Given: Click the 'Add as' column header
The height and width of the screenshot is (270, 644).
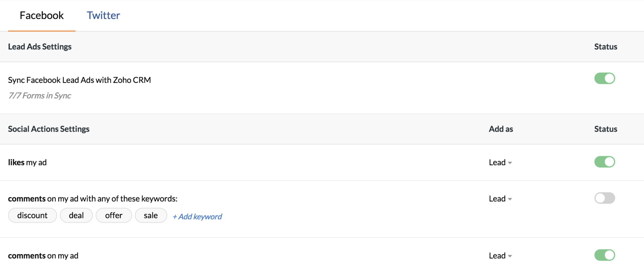Looking at the screenshot, I should (x=501, y=129).
